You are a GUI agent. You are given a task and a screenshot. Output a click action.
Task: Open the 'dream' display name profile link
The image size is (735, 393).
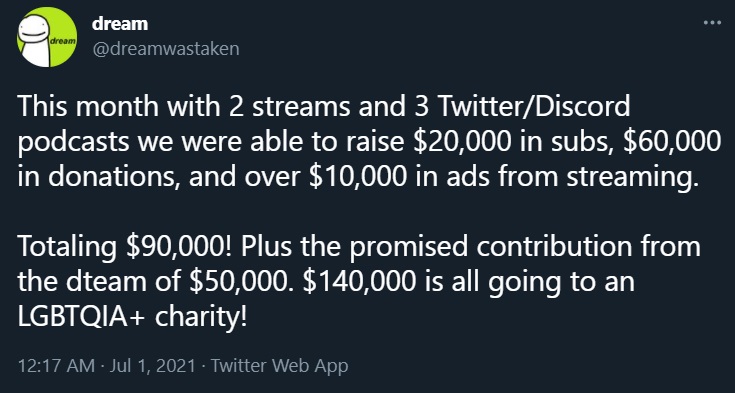click(x=120, y=23)
